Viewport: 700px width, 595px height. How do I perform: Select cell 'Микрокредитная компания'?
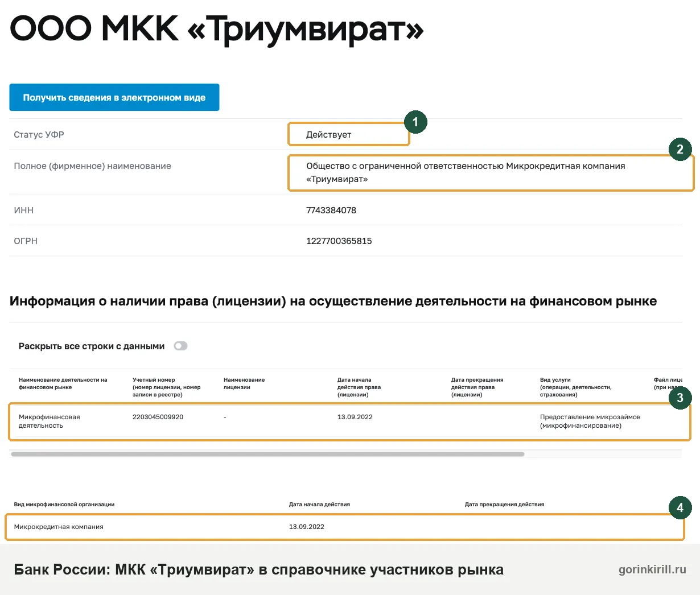click(x=59, y=527)
